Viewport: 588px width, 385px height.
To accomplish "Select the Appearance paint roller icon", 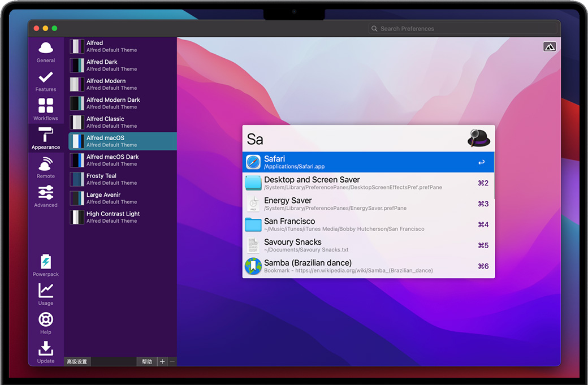I will pyautogui.click(x=46, y=135).
